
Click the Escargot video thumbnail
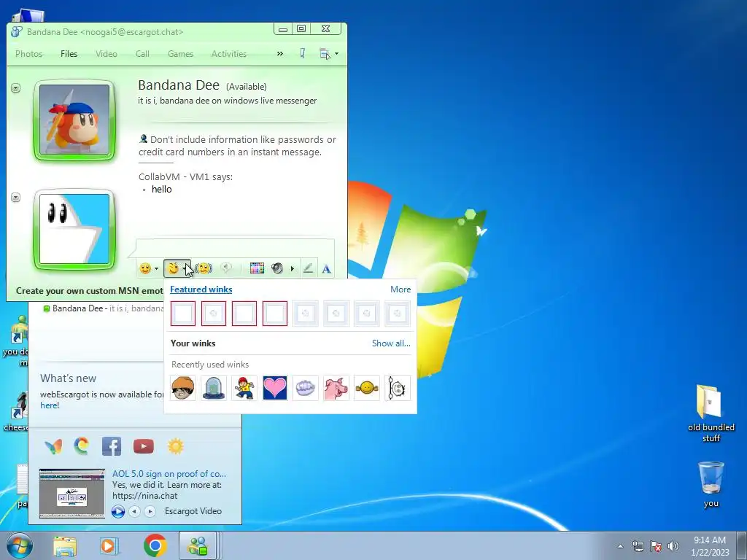[x=72, y=494]
